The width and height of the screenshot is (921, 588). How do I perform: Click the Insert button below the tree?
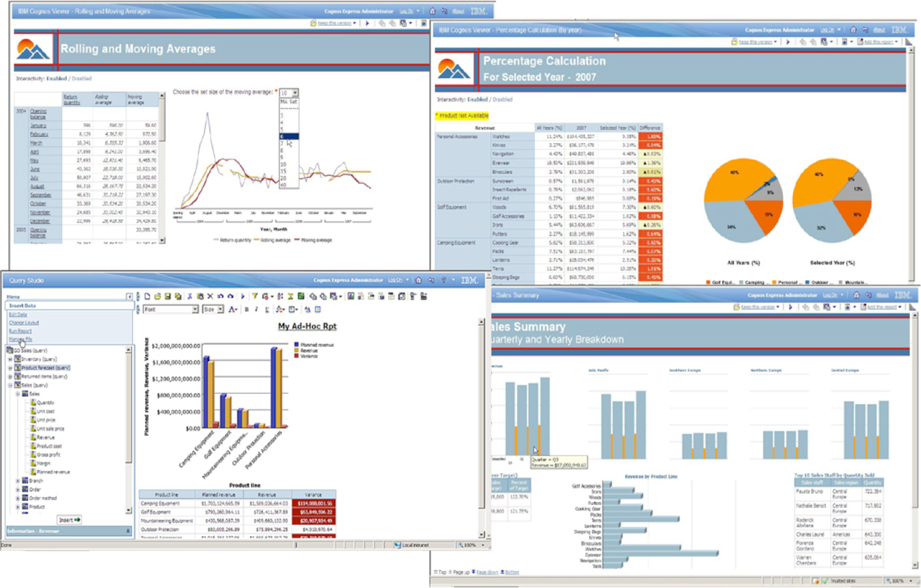(68, 520)
